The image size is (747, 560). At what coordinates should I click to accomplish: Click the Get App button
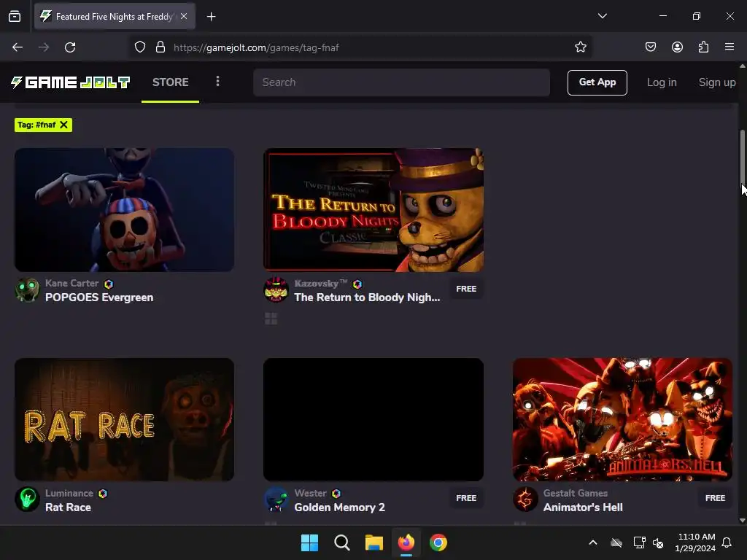(597, 82)
